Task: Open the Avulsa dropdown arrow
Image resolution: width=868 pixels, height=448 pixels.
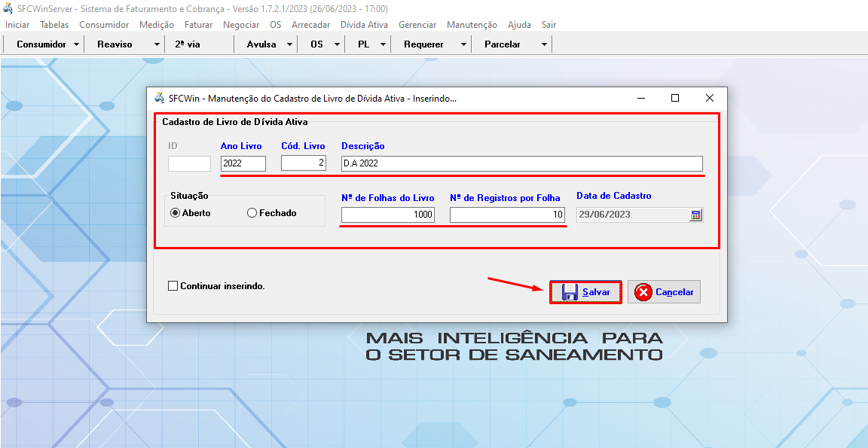Action: click(x=289, y=44)
